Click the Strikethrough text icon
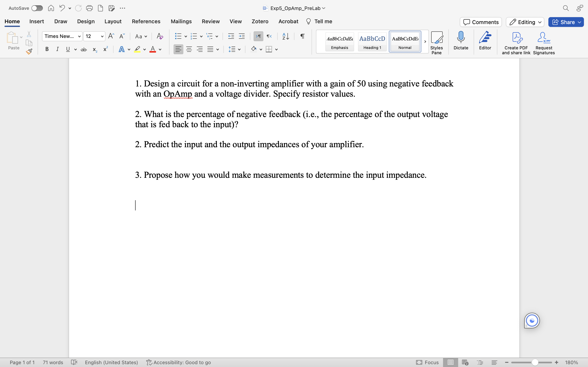 click(84, 50)
